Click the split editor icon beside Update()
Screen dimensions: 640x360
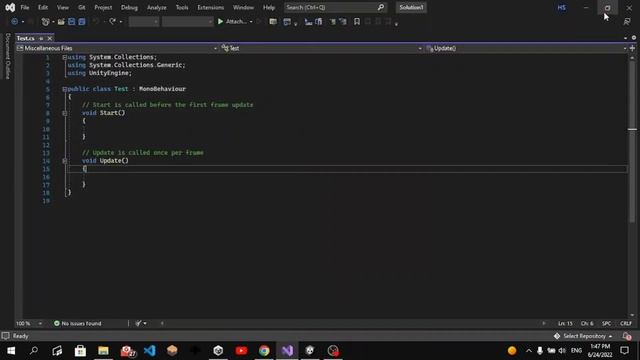[x=632, y=48]
